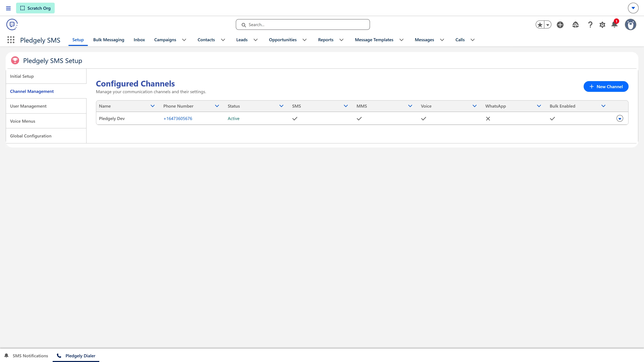Open the Trailhead guidance icon

(576, 25)
